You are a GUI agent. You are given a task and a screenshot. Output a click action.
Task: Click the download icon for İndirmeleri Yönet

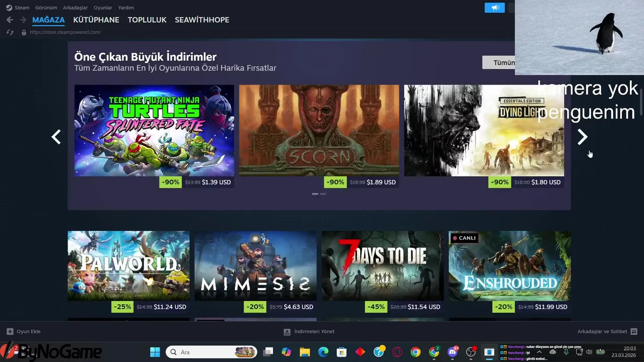coord(287,331)
